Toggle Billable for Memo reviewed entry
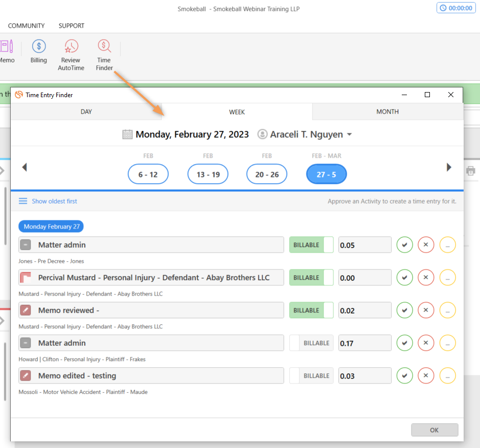This screenshot has width=480, height=448. [311, 310]
